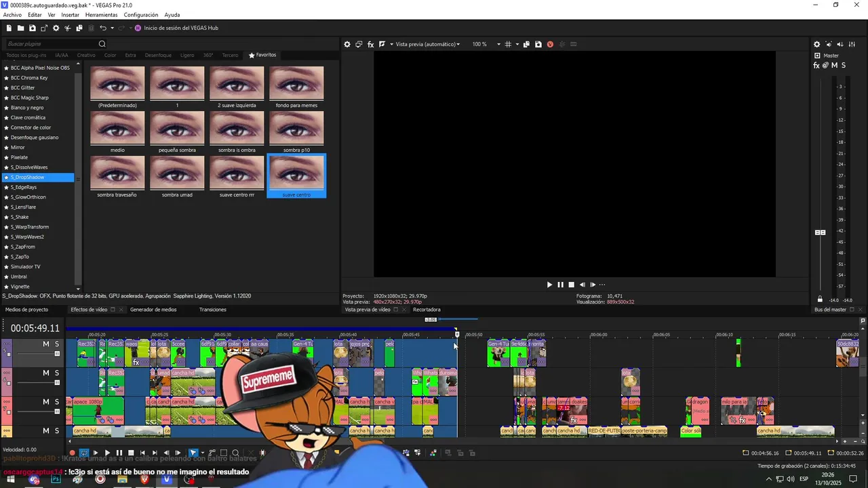The image size is (868, 488).
Task: Show the overlay grid icon in the preview
Action: (508, 44)
